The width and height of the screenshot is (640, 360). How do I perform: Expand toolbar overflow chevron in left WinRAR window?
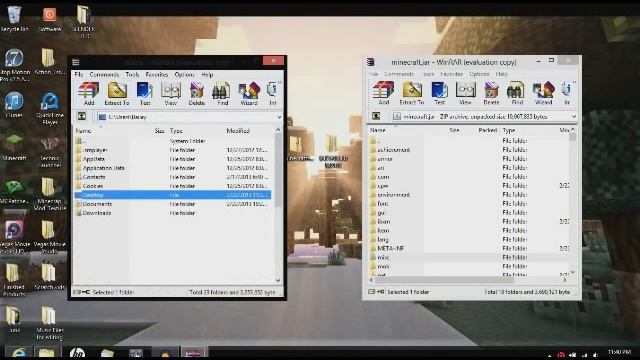(280, 83)
